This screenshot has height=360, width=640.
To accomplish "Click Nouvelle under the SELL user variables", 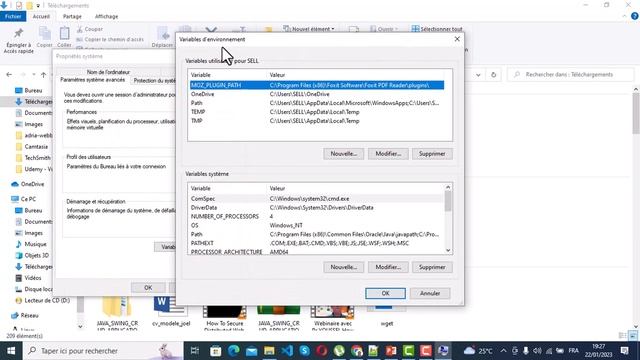I will (344, 154).
